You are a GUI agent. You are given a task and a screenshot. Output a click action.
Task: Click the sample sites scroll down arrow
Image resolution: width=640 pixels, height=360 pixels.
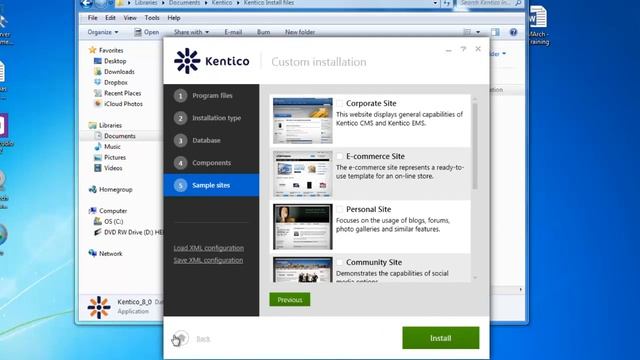tap(475, 278)
